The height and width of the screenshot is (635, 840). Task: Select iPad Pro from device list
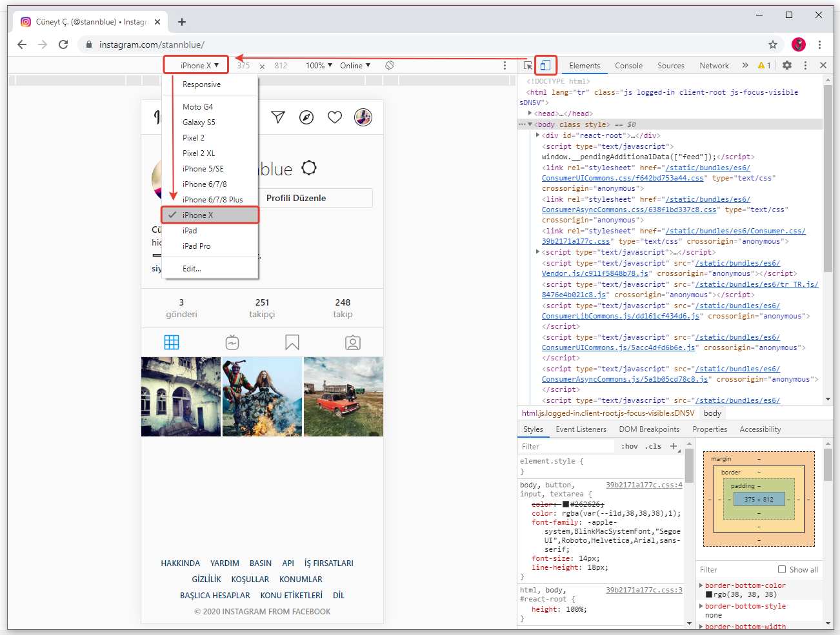(196, 246)
